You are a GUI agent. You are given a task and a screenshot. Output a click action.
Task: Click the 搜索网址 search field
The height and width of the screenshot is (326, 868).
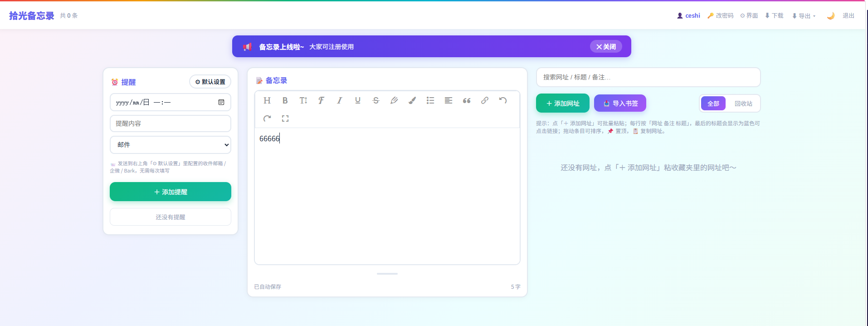649,77
